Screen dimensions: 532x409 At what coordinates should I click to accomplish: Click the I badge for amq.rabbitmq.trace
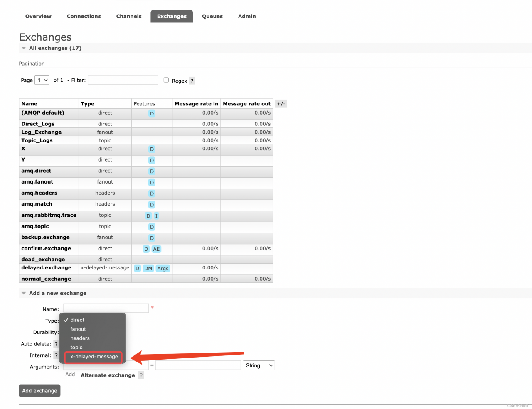pyautogui.click(x=156, y=216)
